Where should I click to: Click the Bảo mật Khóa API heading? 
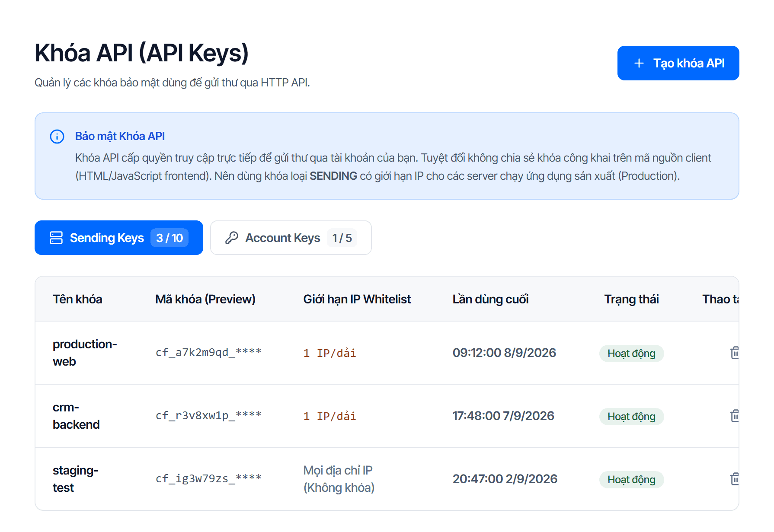(120, 136)
